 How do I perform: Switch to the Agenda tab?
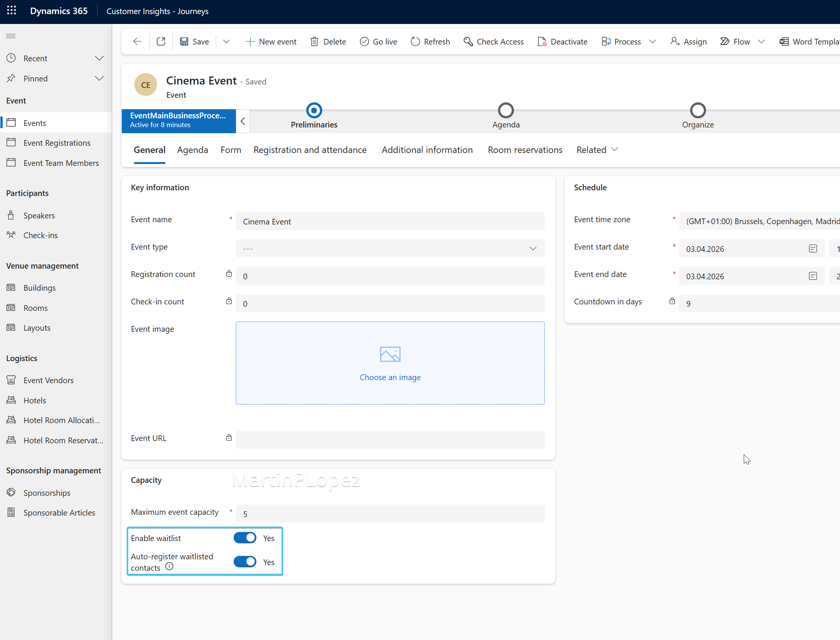click(192, 150)
